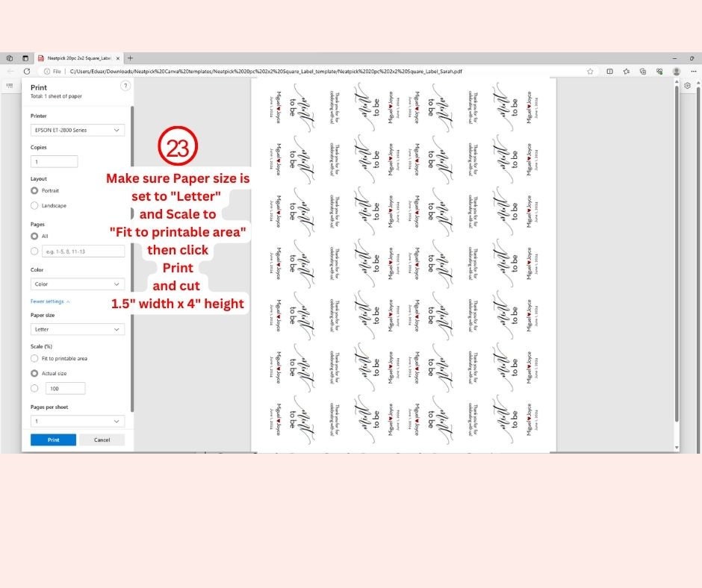The image size is (702, 588).
Task: Click the help question mark in Print dialog
Action: coord(125,86)
